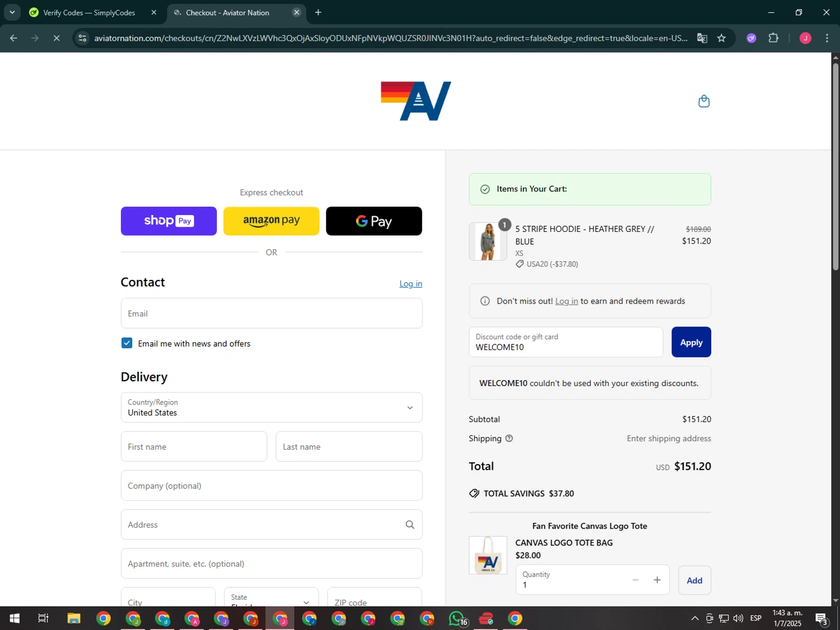The width and height of the screenshot is (840, 630).
Task: Open the clock showing 1:43 a. m.
Action: click(787, 618)
